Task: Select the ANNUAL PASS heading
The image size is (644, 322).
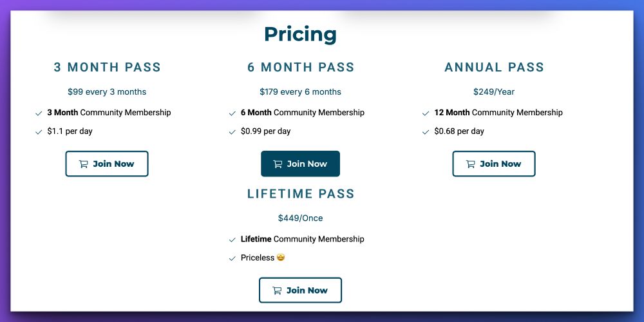Action: pyautogui.click(x=494, y=68)
